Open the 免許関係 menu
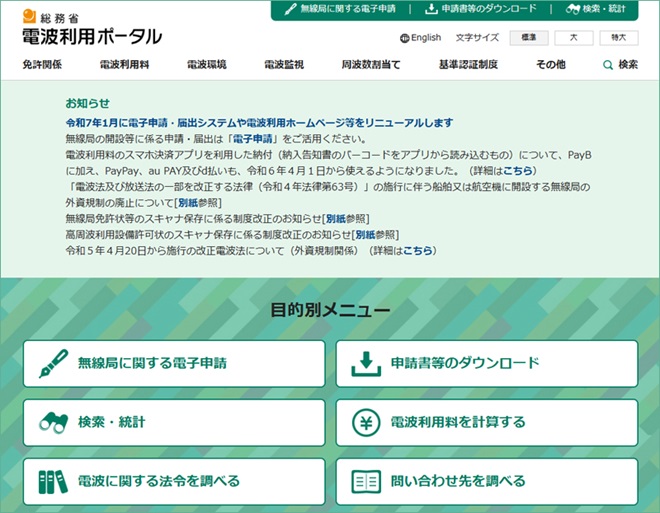The height and width of the screenshot is (513, 660). click(x=42, y=65)
